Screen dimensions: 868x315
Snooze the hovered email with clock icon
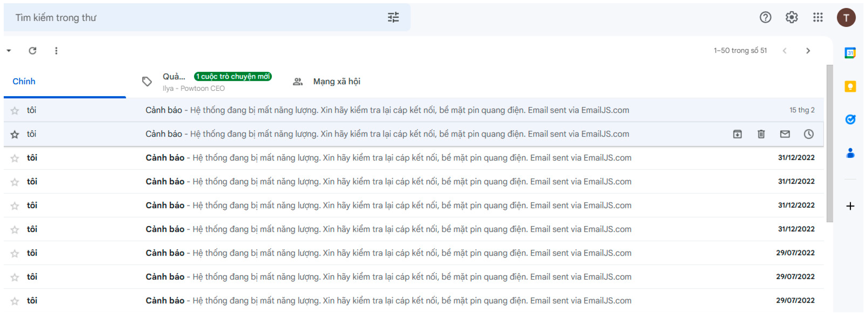tap(808, 134)
